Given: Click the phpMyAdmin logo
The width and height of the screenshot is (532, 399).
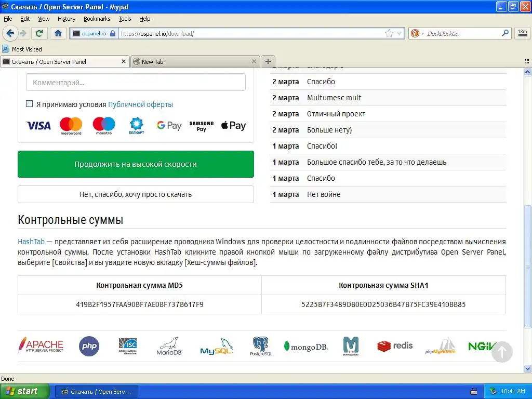Looking at the screenshot, I should point(441,346).
